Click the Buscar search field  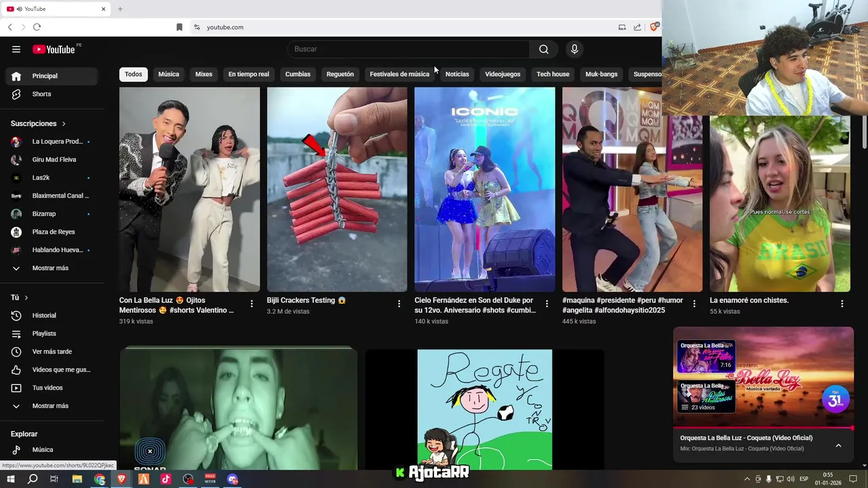(409, 49)
